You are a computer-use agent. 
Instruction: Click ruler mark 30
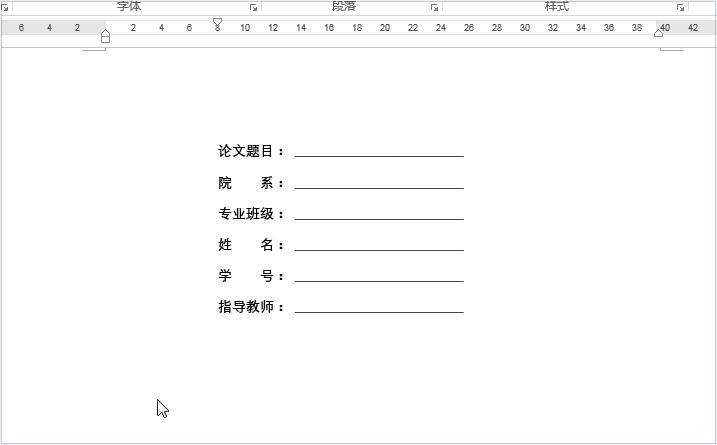(524, 28)
